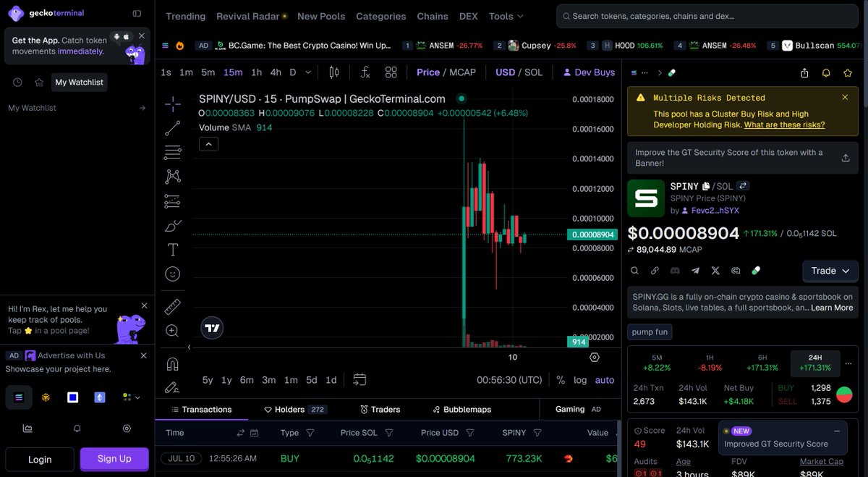Open the Bubblemaps tab
The width and height of the screenshot is (868, 477).
(461, 410)
